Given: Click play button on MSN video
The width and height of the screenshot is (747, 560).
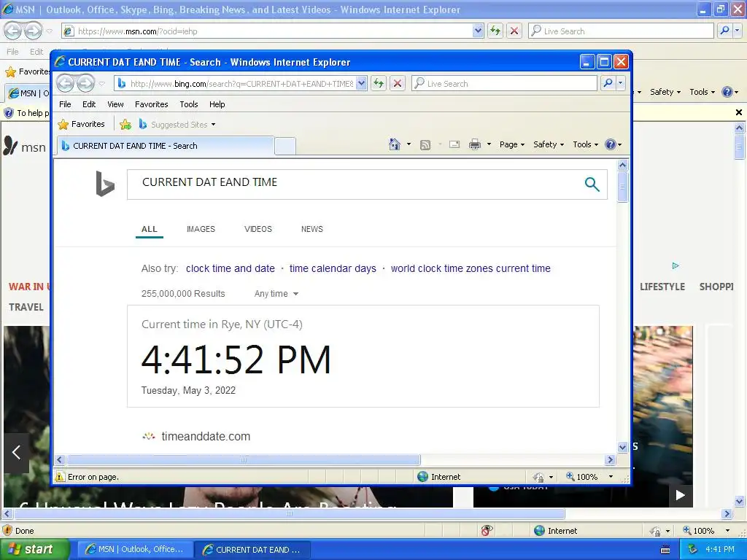Looking at the screenshot, I should tap(681, 495).
